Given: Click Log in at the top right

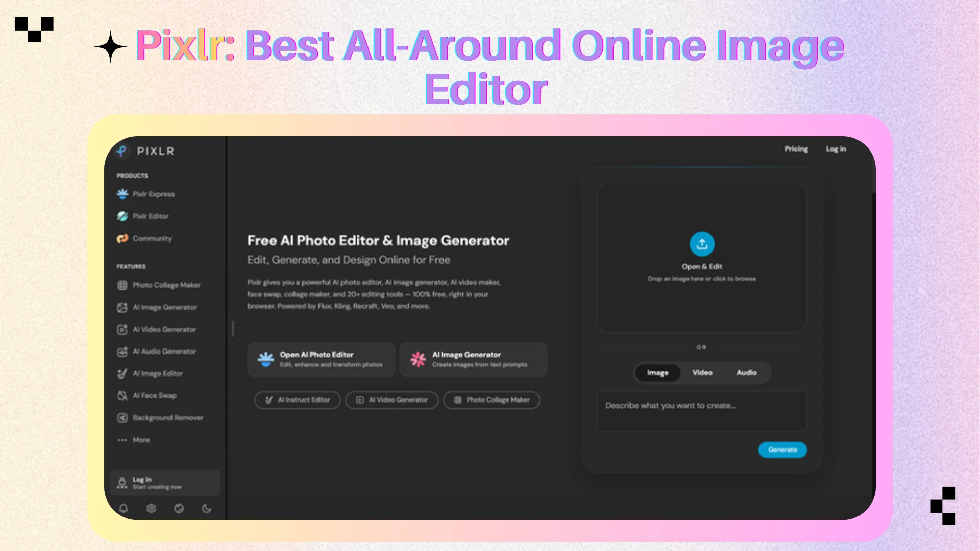Looking at the screenshot, I should click(x=836, y=149).
